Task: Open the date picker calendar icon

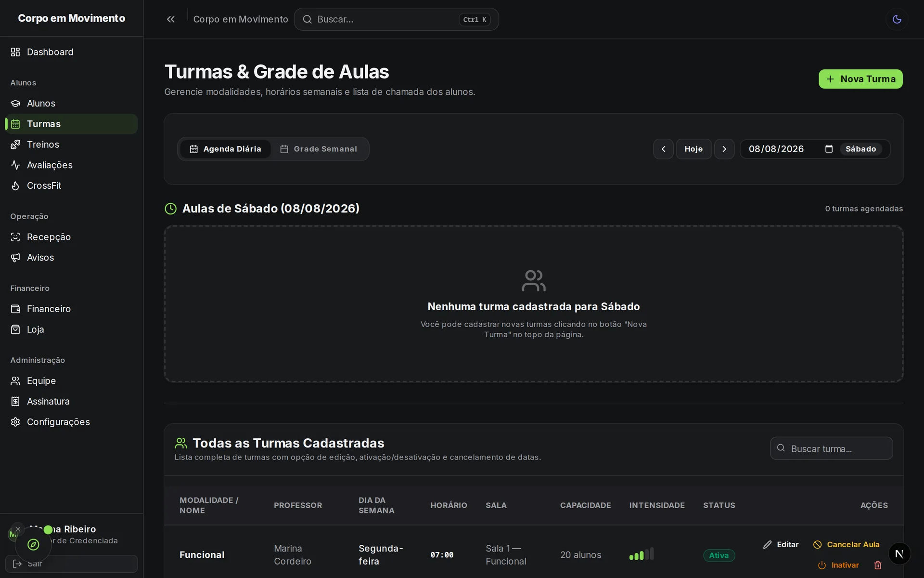Action: (x=829, y=149)
